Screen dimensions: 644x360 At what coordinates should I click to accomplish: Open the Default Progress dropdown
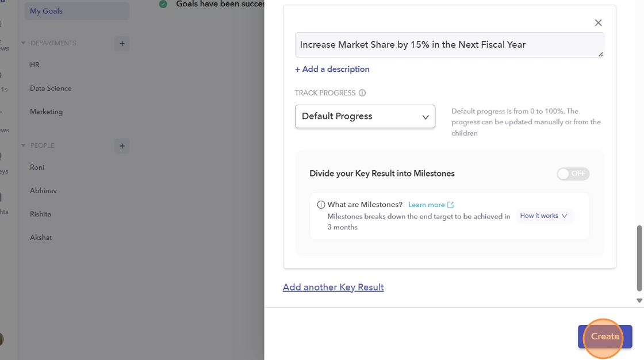click(x=365, y=117)
